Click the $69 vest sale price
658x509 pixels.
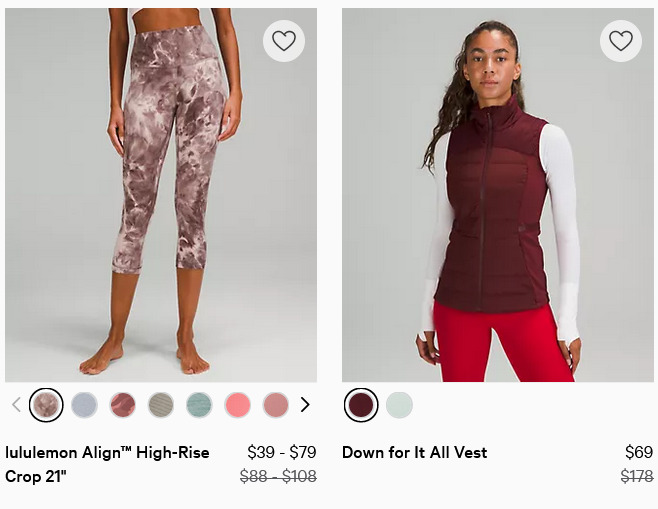[639, 452]
